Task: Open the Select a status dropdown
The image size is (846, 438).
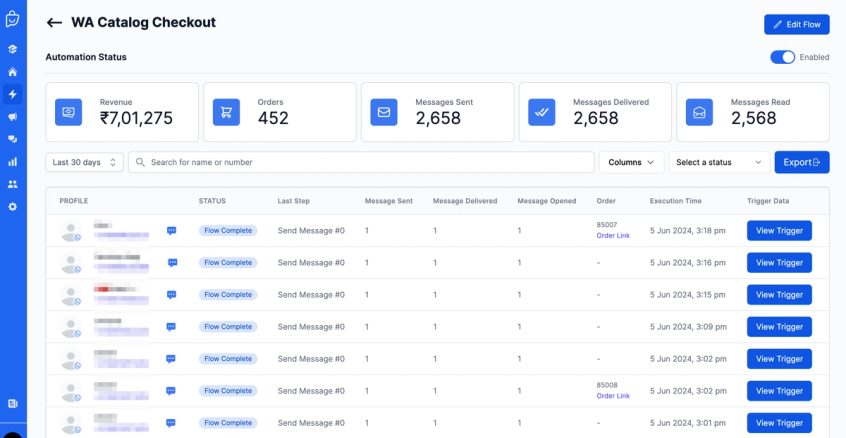Action: click(x=719, y=162)
